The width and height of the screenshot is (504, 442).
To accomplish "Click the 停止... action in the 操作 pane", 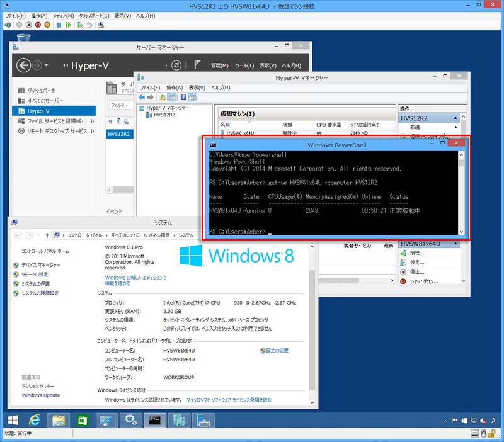I will pyautogui.click(x=417, y=272).
